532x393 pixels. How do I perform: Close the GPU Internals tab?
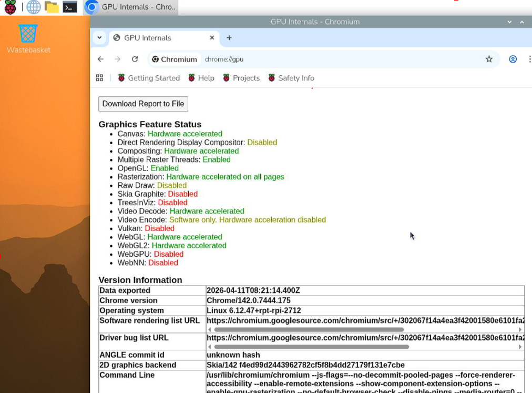pyautogui.click(x=212, y=38)
